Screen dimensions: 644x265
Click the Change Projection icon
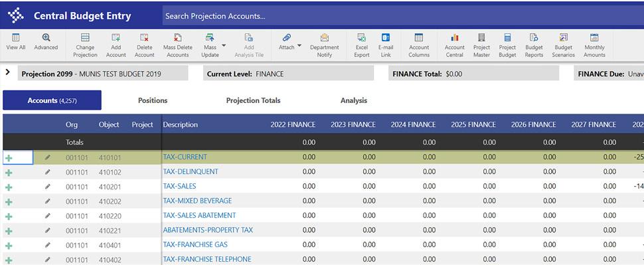pyautogui.click(x=85, y=38)
